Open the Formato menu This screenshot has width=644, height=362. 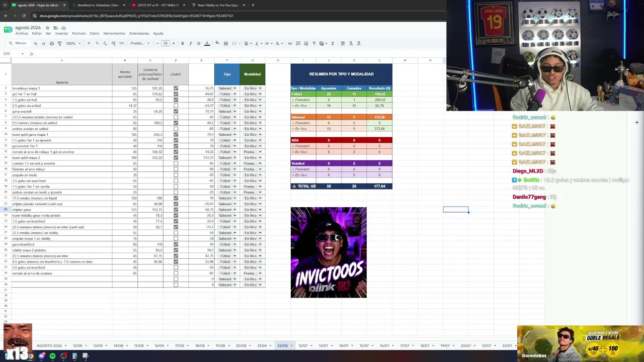pos(79,34)
